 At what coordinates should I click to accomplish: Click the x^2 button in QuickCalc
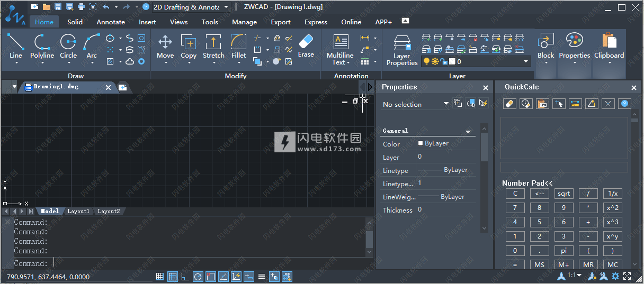613,208
